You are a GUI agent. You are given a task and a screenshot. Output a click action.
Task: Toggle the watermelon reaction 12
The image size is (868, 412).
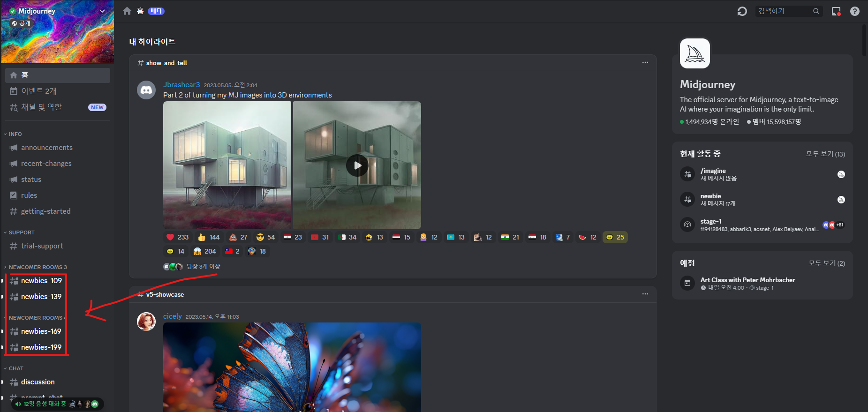pyautogui.click(x=588, y=237)
